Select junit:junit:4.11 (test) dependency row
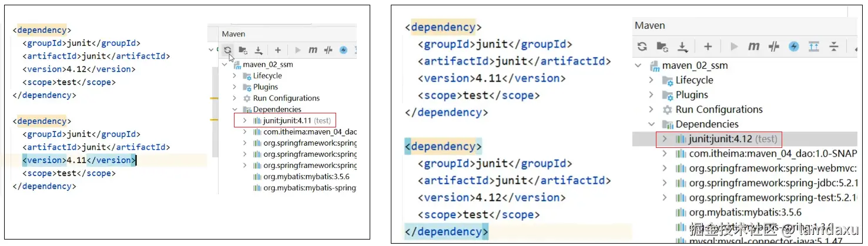 coord(287,120)
